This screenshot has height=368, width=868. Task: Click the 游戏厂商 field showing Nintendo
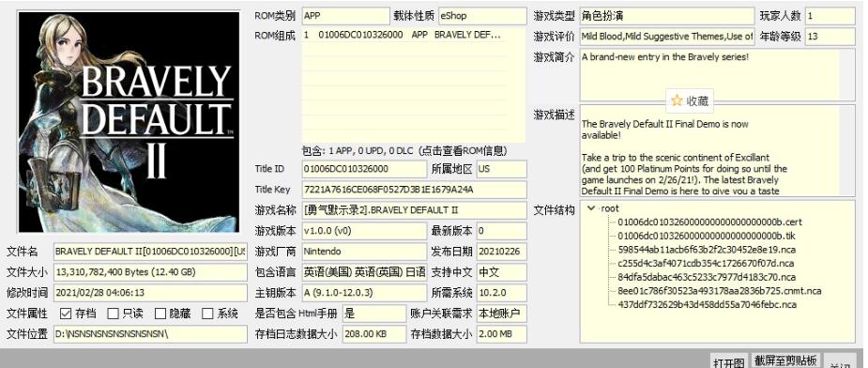pyautogui.click(x=364, y=252)
